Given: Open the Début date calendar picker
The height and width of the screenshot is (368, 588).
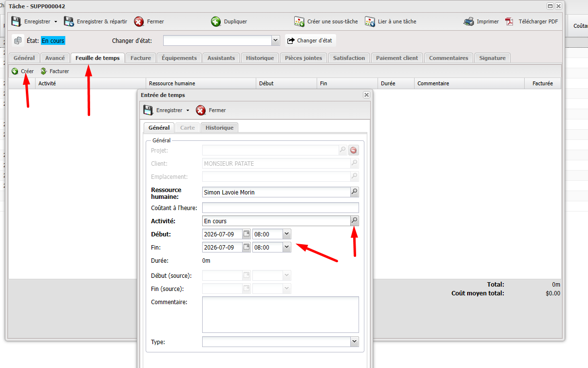Looking at the screenshot, I should point(247,234).
